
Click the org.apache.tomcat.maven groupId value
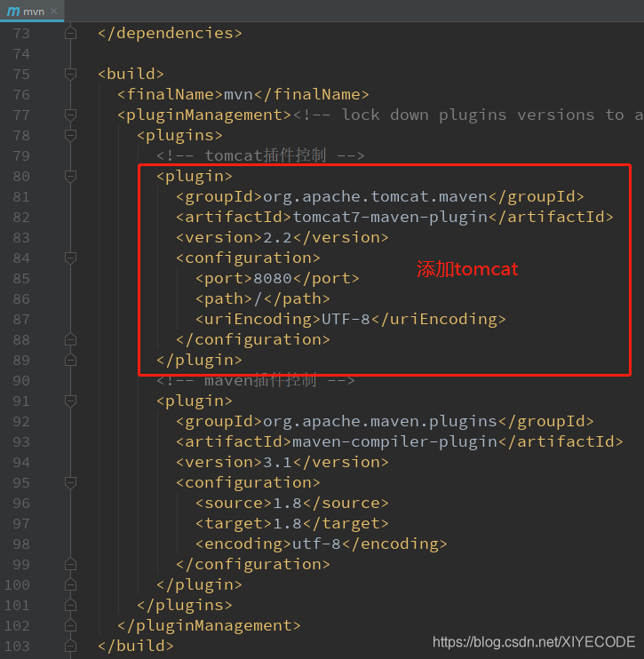pyautogui.click(x=375, y=196)
